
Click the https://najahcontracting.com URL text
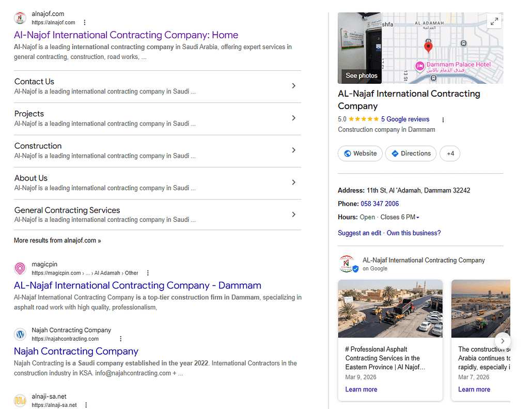(x=65, y=339)
